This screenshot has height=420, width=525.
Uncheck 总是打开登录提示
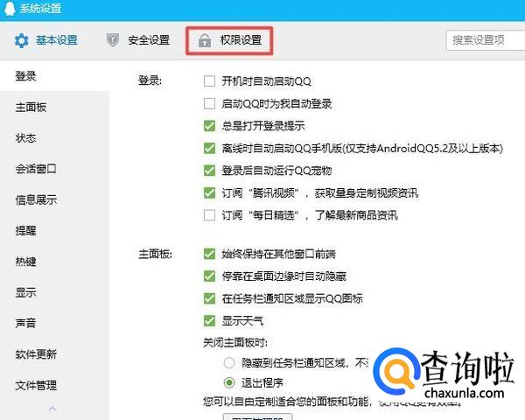pos(209,125)
